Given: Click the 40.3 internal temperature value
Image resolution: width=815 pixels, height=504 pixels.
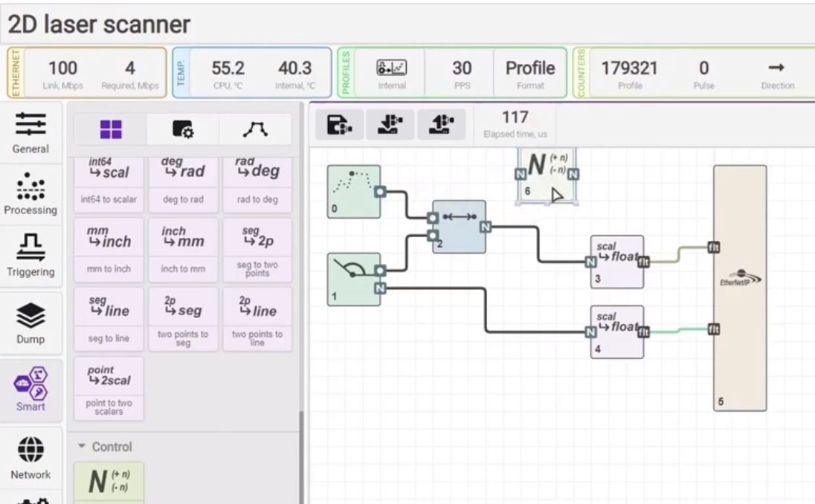Looking at the screenshot, I should (294, 68).
